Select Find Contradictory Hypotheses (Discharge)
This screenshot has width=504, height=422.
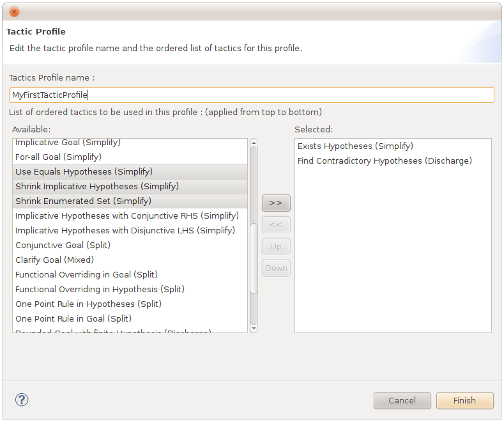click(x=385, y=160)
